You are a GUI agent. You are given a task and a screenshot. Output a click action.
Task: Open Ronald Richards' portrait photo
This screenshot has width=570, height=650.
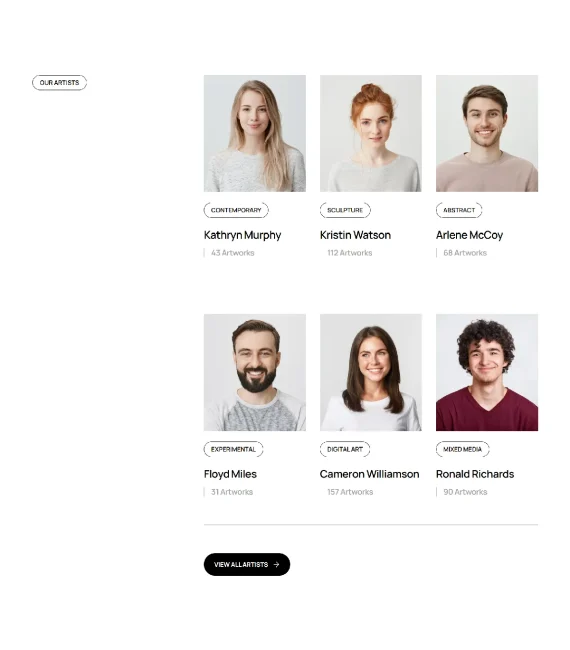[x=487, y=372]
